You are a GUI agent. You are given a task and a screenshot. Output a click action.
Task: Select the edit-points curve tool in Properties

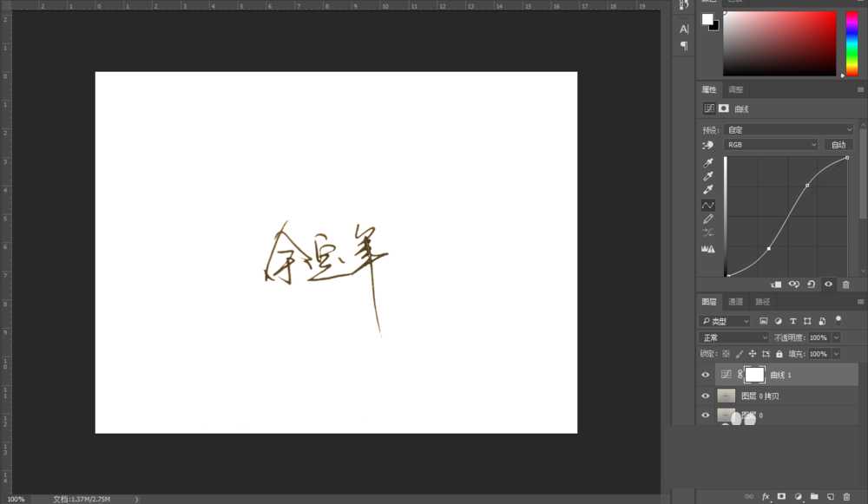coord(709,206)
